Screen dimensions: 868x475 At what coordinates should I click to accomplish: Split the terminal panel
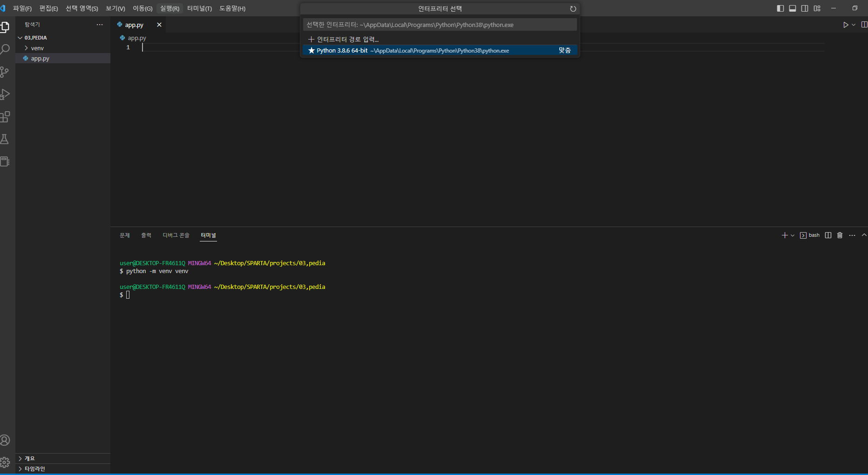click(828, 235)
